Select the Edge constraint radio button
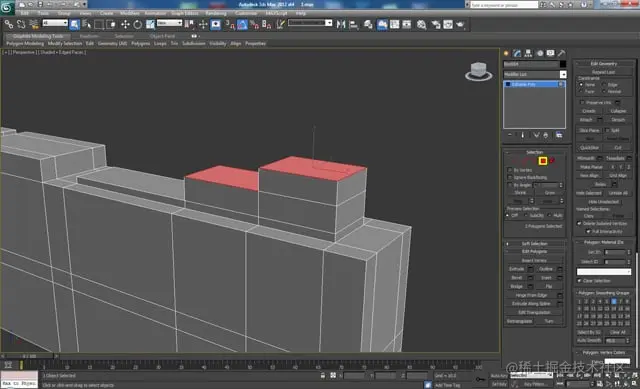The width and height of the screenshot is (640, 389). [x=604, y=84]
